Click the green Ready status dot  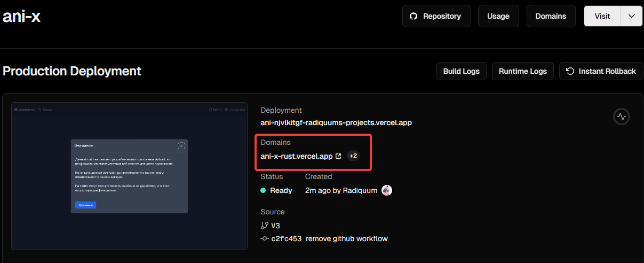click(263, 190)
